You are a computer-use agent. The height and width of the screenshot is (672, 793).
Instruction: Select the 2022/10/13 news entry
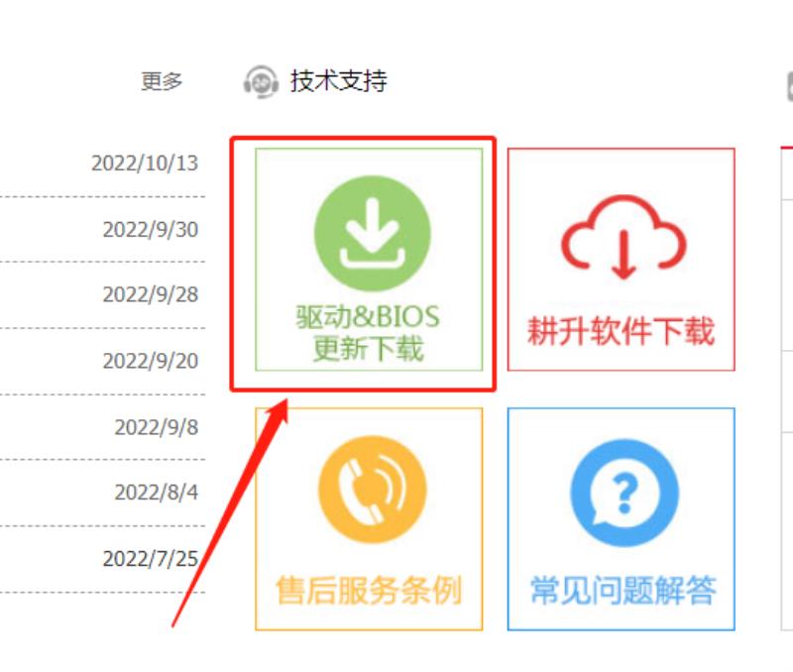tap(145, 164)
